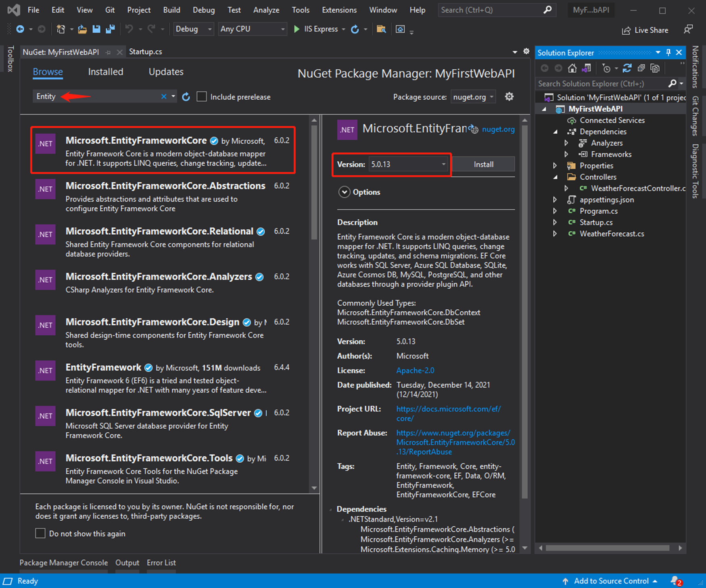Switch to the Updates tab
The image size is (706, 588).
[x=166, y=72]
